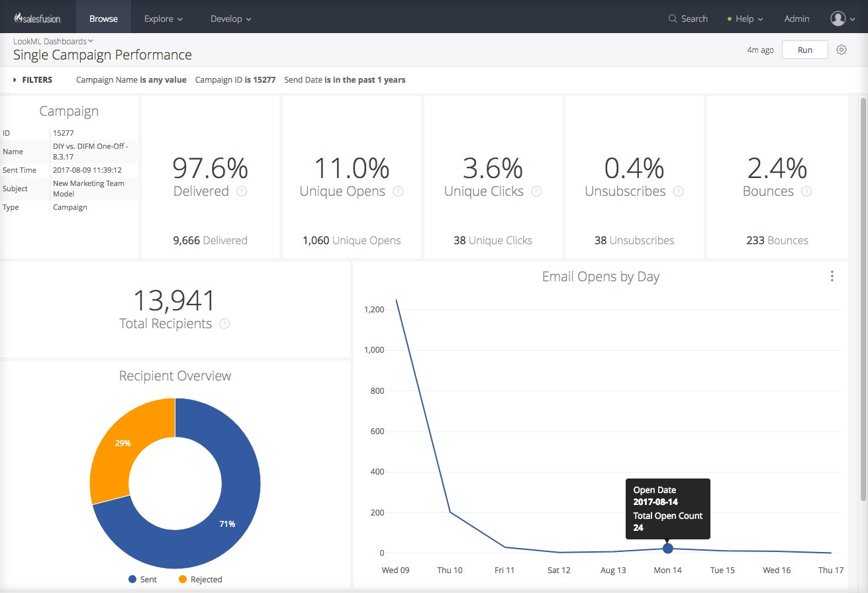Click info icon beside Unique Clicks
868x593 pixels.
pos(536,191)
